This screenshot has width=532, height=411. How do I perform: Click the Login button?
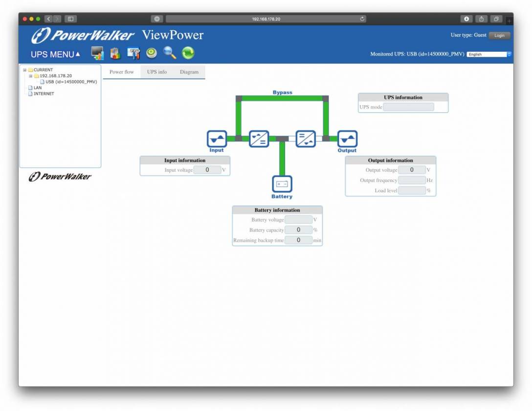tap(499, 36)
